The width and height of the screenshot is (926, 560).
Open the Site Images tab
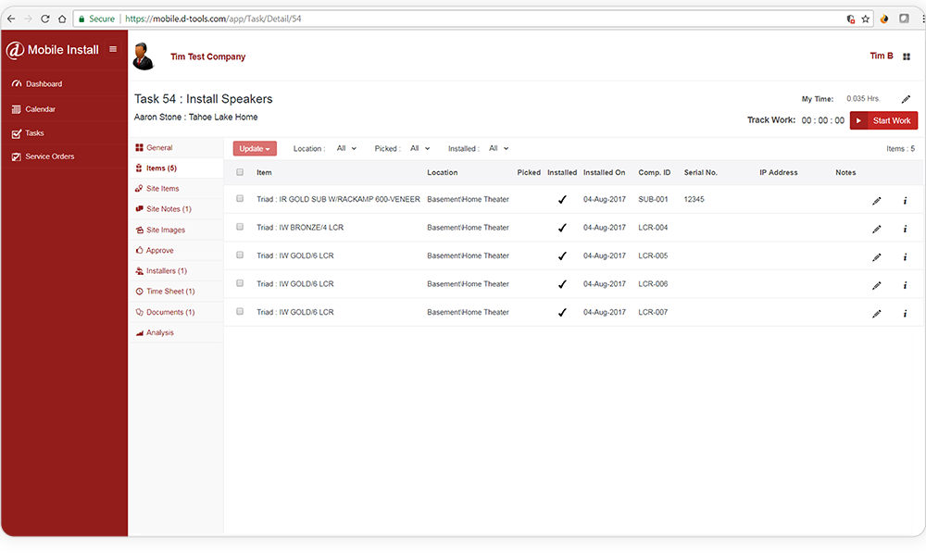[x=176, y=230]
